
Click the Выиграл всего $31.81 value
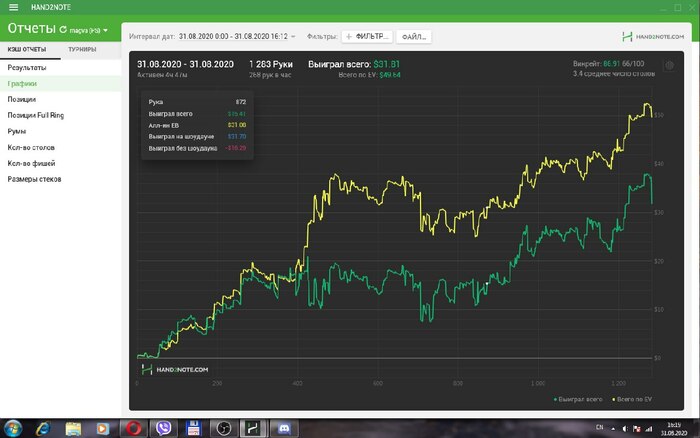[387, 64]
